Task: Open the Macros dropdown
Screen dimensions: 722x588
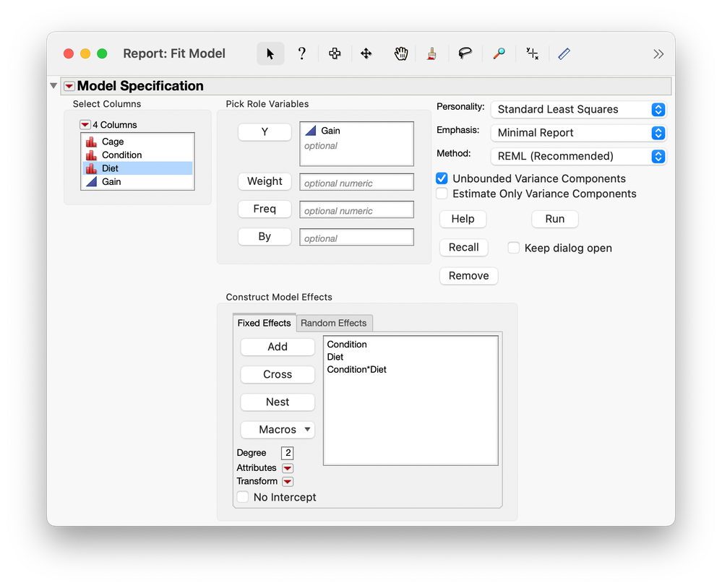Action: [x=277, y=429]
